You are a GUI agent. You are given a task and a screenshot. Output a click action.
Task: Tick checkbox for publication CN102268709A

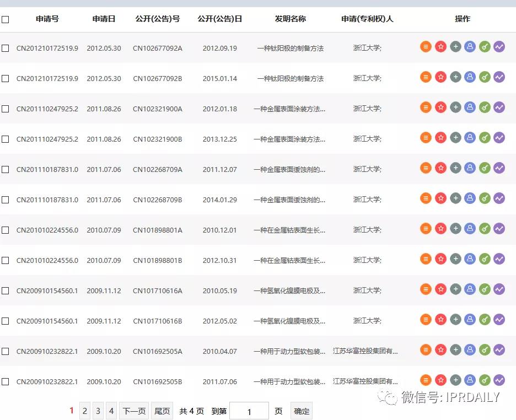(x=6, y=169)
